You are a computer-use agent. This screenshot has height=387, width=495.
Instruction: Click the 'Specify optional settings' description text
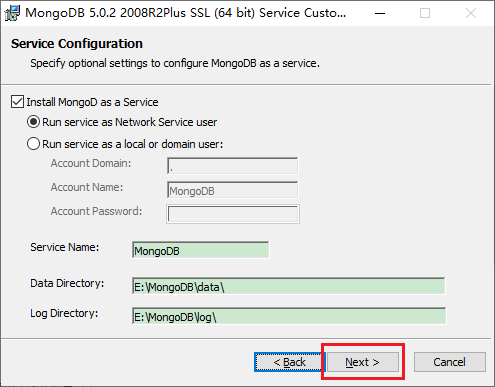tap(175, 63)
